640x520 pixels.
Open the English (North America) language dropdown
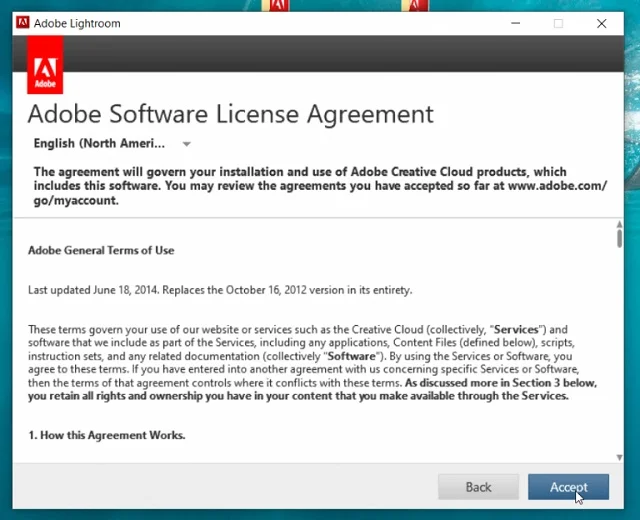click(112, 144)
